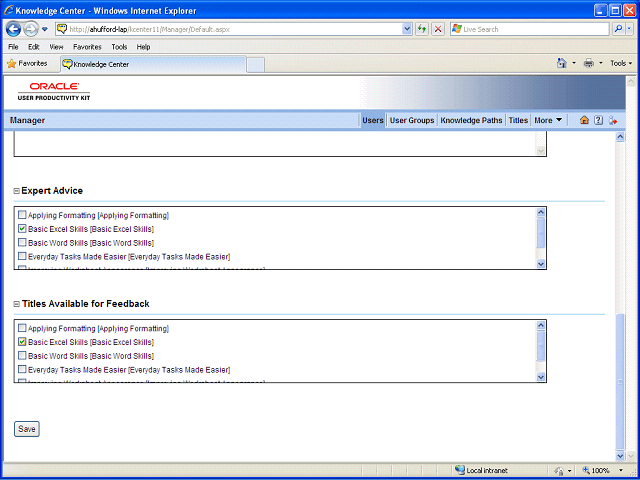
Task: Click Expert Advice list scroll down arrow
Action: 541,264
